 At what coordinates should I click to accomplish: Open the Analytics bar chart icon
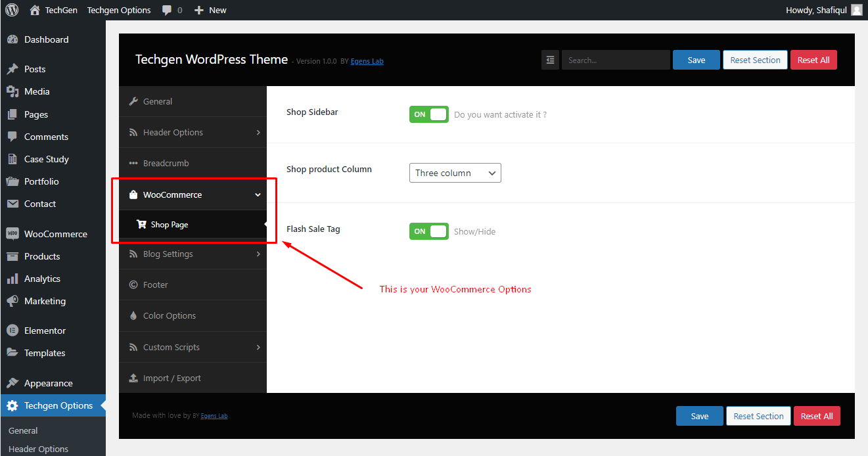(12, 279)
